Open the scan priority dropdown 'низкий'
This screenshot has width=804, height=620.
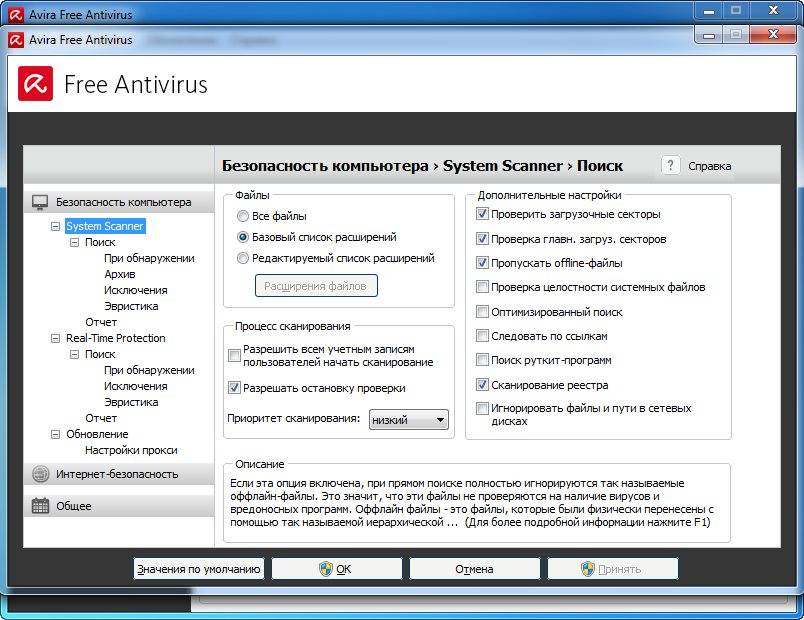point(409,419)
